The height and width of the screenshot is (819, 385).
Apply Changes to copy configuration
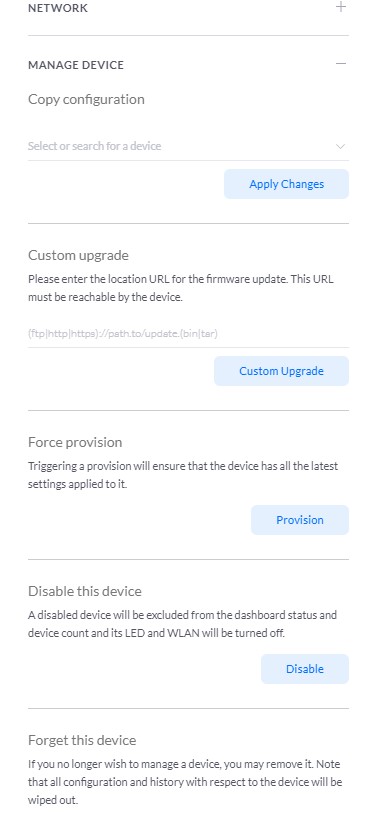tap(286, 184)
